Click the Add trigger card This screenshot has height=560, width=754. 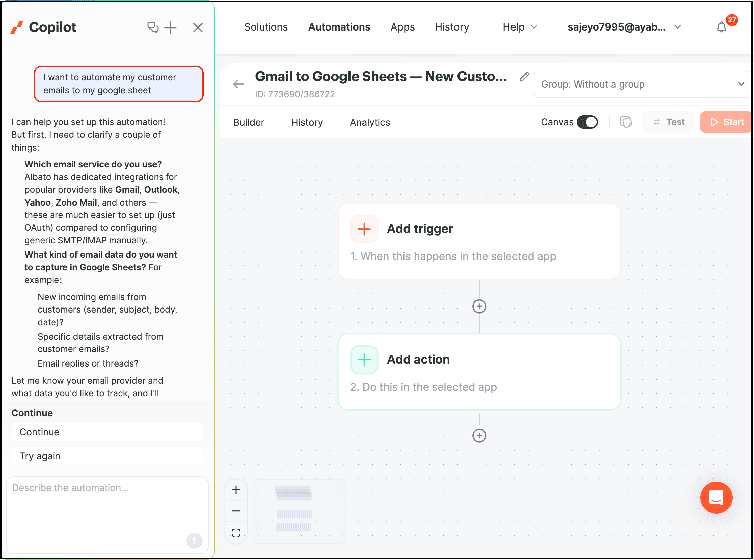coord(479,241)
